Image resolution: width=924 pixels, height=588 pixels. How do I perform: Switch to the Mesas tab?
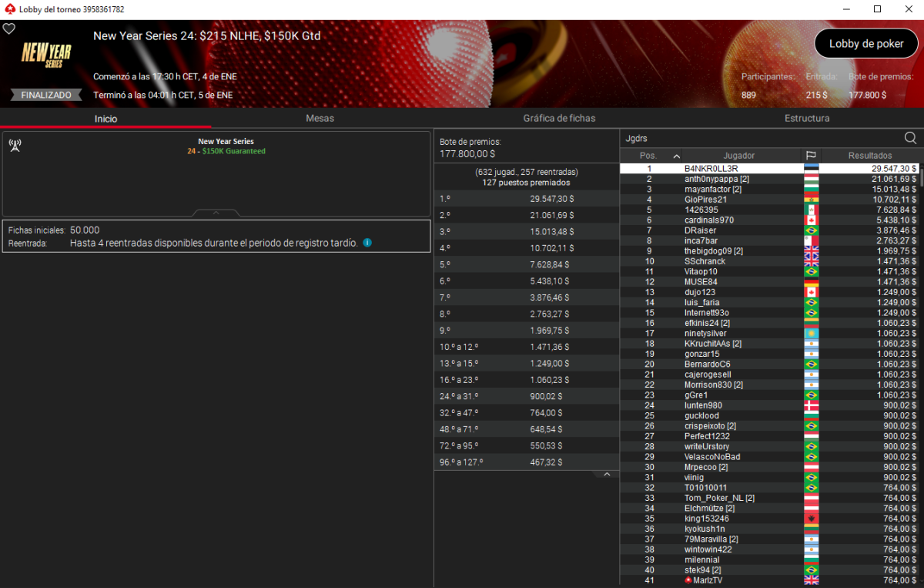click(320, 119)
